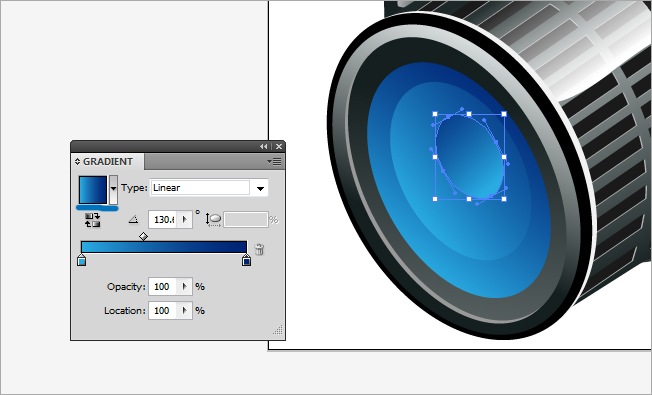Screen dimensions: 652x395
Task: Click top-middle bounding box handle of selection
Action: tap(469, 114)
